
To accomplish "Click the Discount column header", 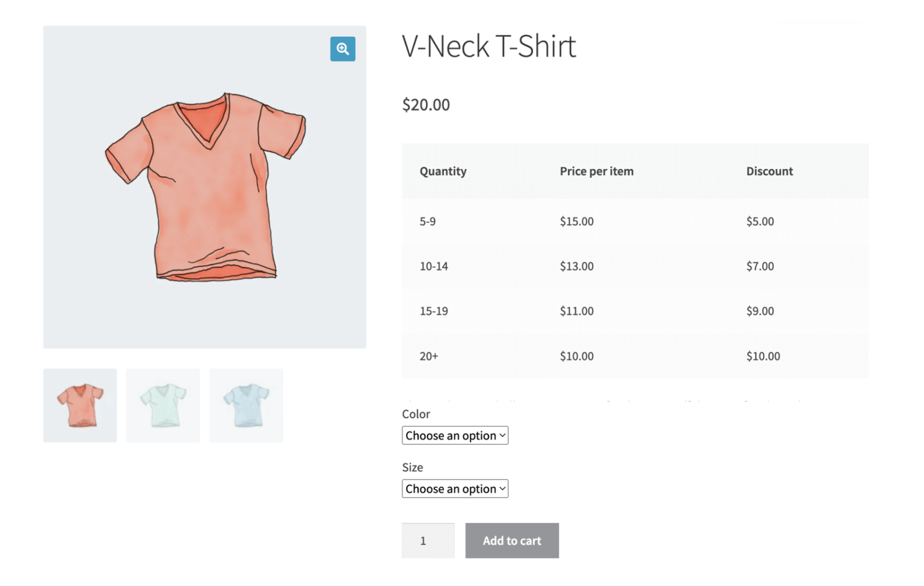I will pos(769,171).
